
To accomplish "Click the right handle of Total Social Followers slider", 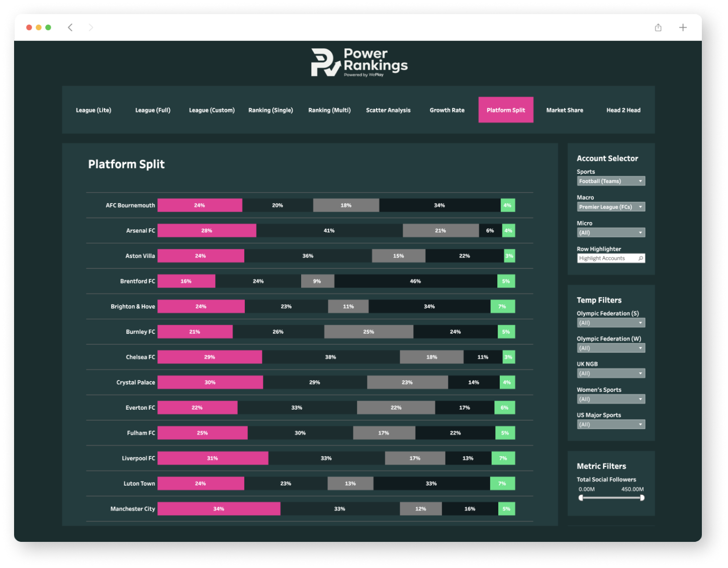I will click(642, 498).
